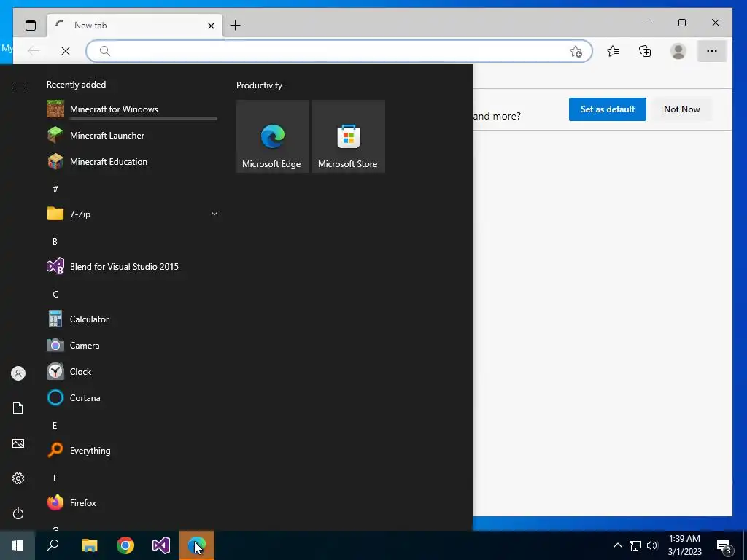Click the Microsoft Store productivity tile
Viewport: 747px width, 560px height.
(348, 136)
